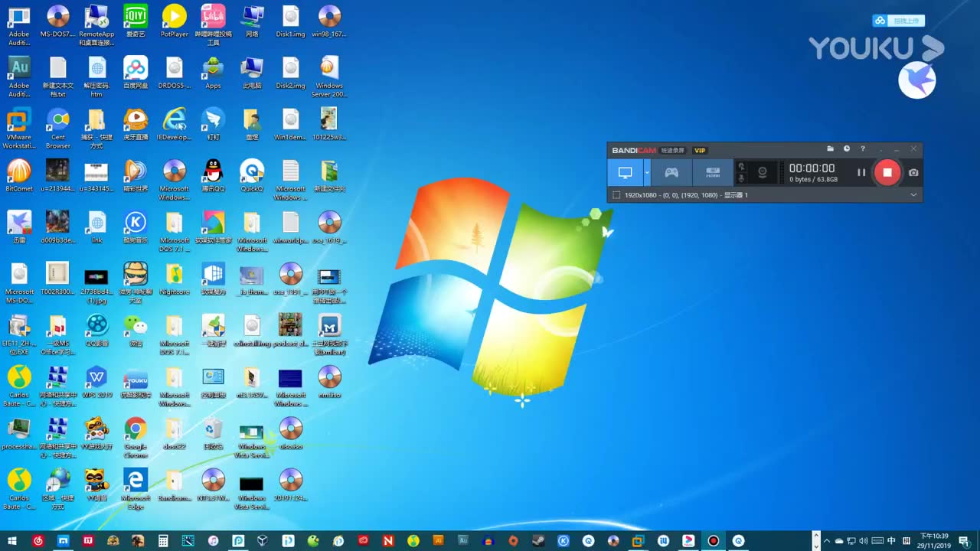Open the notification center icon

964,540
